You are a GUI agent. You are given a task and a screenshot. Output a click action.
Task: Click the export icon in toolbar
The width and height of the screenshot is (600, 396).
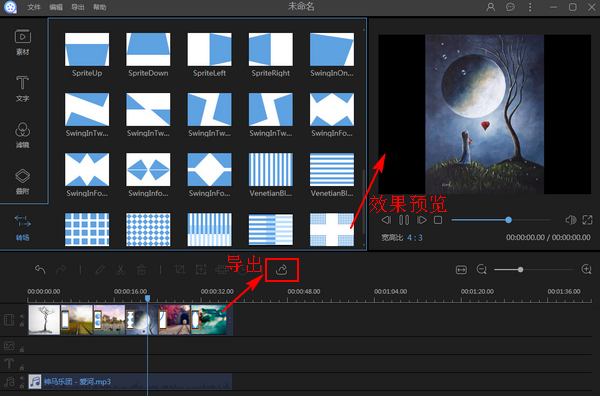pos(282,270)
